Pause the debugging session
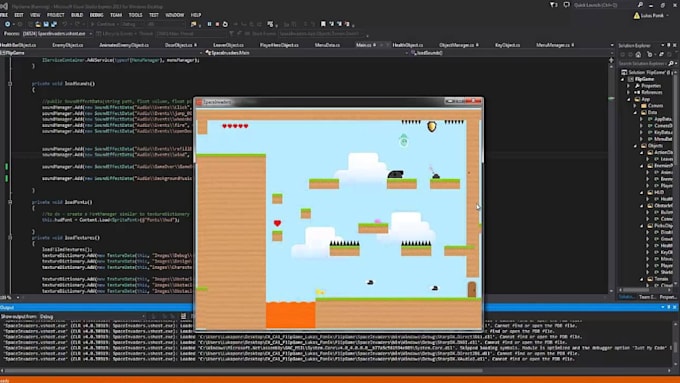Screen dimensions: 680x383 (x=209, y=24)
